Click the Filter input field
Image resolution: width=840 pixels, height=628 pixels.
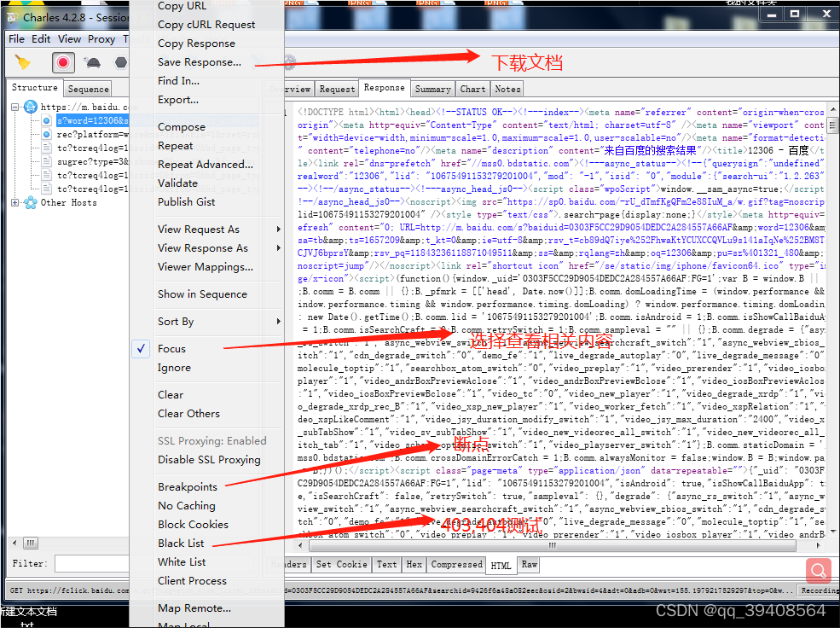(91, 563)
